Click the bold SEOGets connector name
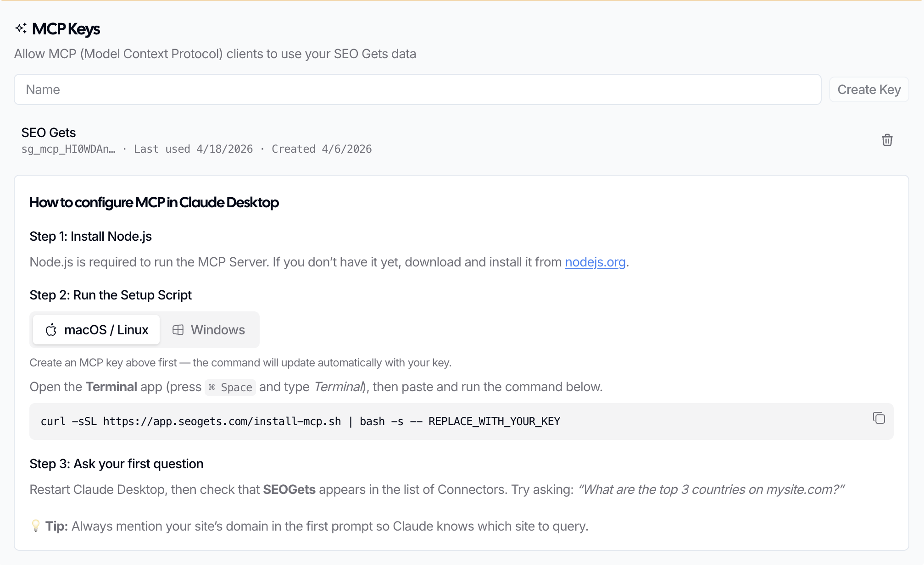Image resolution: width=924 pixels, height=565 pixels. [x=289, y=489]
